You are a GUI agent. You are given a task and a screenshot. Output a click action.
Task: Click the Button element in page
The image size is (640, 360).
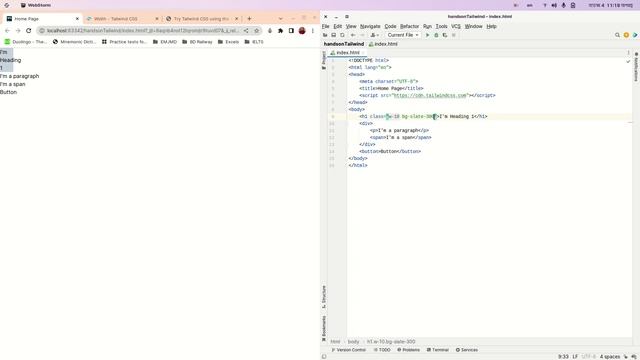pos(9,92)
